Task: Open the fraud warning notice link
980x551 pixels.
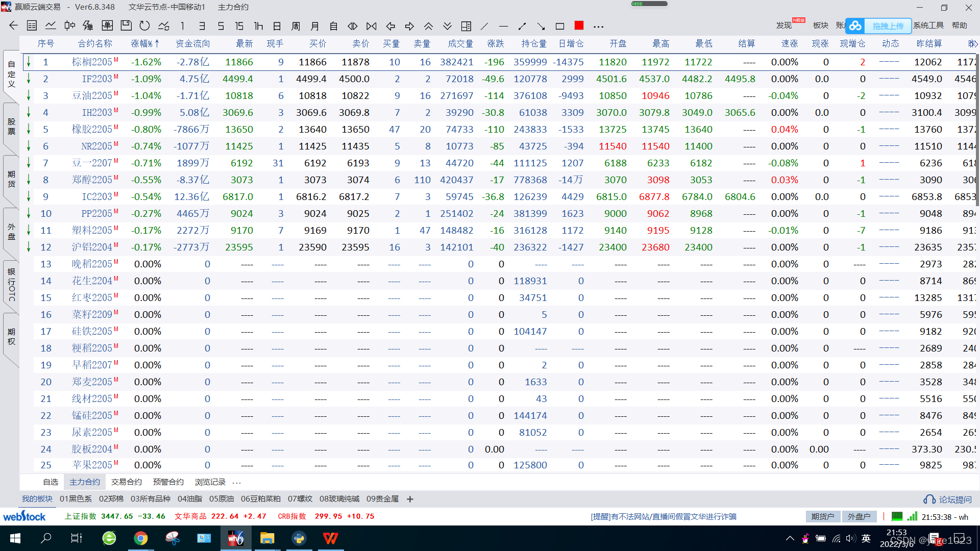Action: [664, 517]
